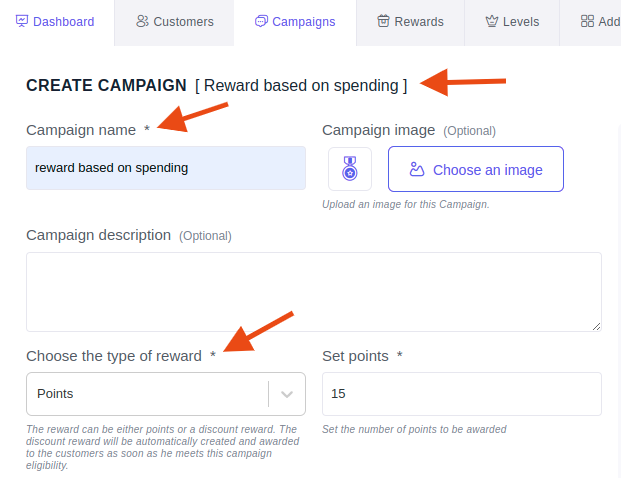The height and width of the screenshot is (478, 621).
Task: Click the Dashboard presentation icon
Action: coord(22,21)
